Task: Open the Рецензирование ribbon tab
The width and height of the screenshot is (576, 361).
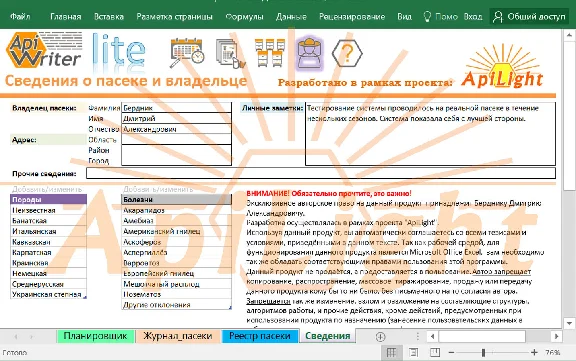Action: (352, 17)
